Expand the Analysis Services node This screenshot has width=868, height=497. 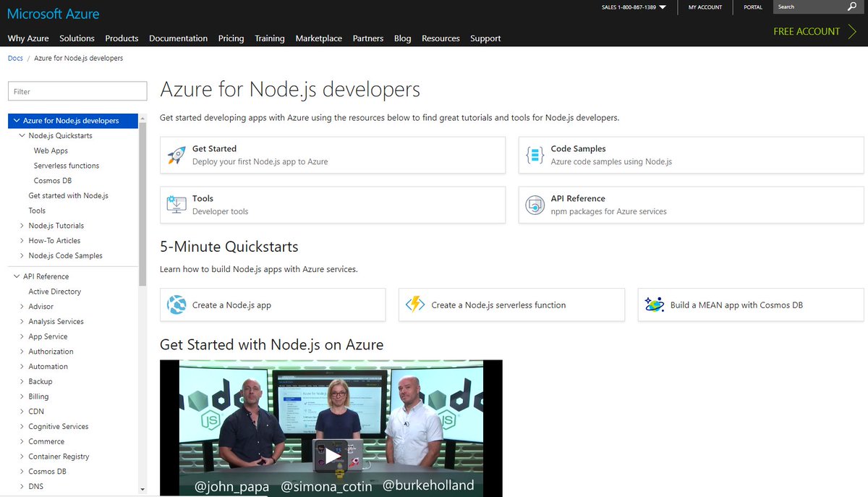tap(22, 322)
